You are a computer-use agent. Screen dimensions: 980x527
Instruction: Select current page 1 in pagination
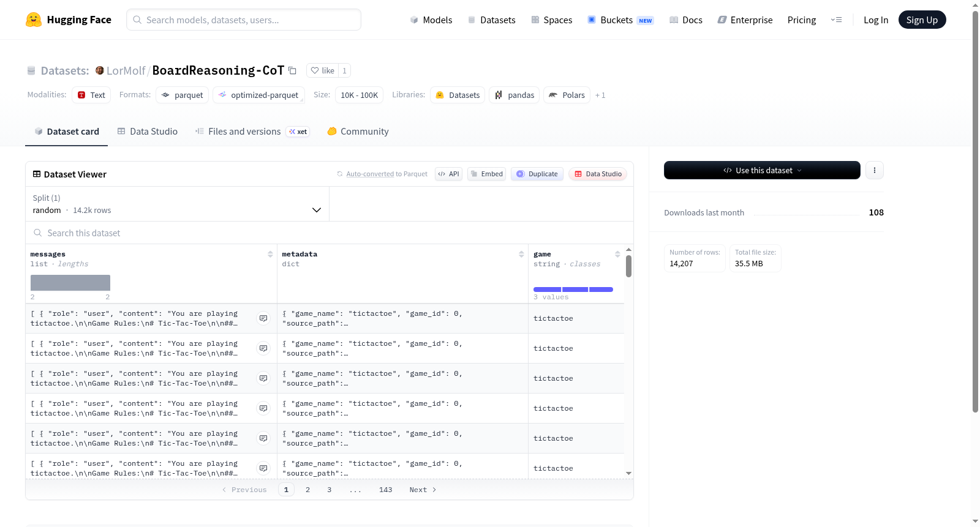[286, 490]
